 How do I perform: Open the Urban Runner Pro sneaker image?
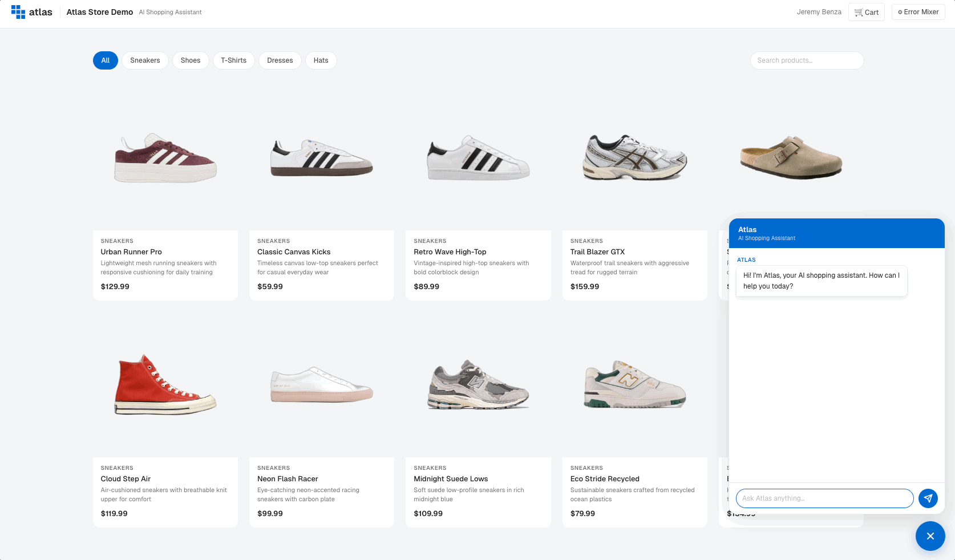tap(165, 158)
